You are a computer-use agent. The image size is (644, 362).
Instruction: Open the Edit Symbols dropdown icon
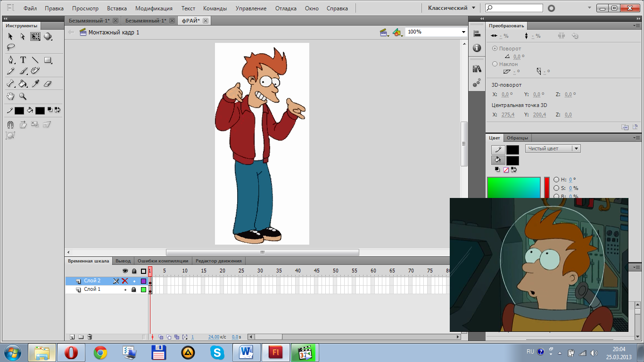click(x=397, y=32)
